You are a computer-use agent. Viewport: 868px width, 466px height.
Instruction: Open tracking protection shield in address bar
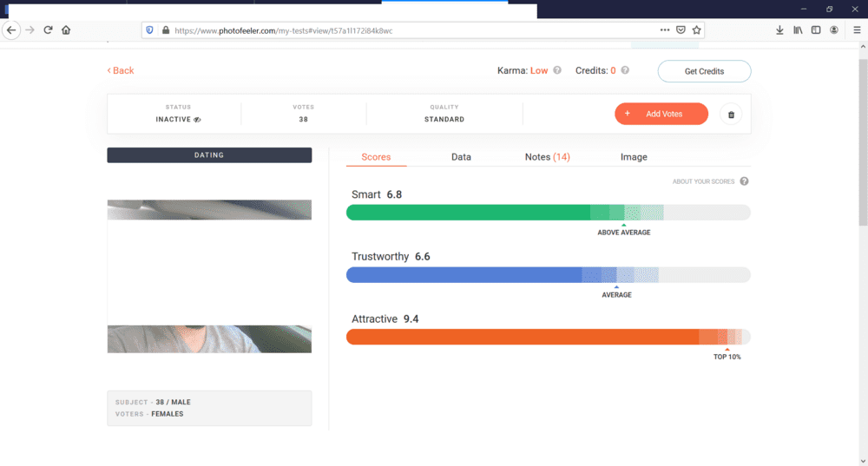[x=149, y=30]
